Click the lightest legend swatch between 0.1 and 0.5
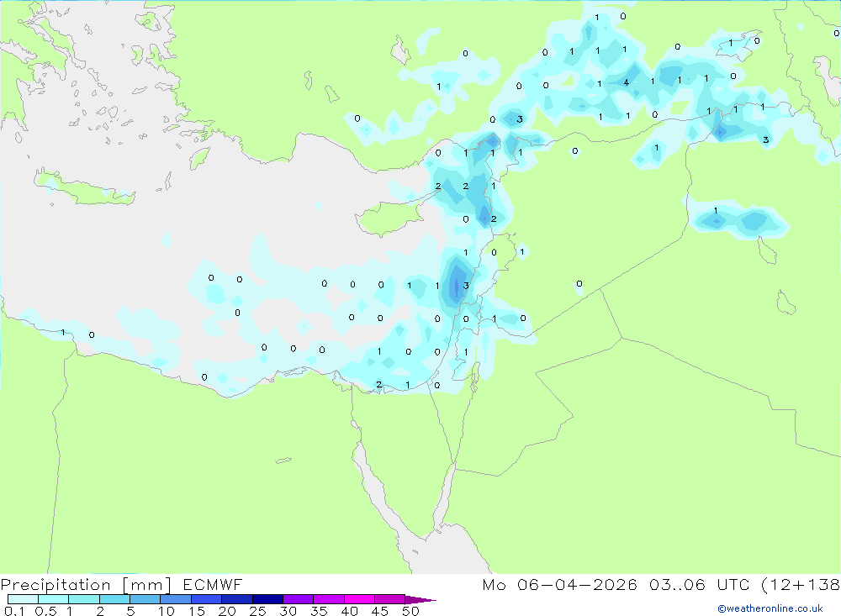Viewport: 841px width, 616px height. tap(23, 599)
